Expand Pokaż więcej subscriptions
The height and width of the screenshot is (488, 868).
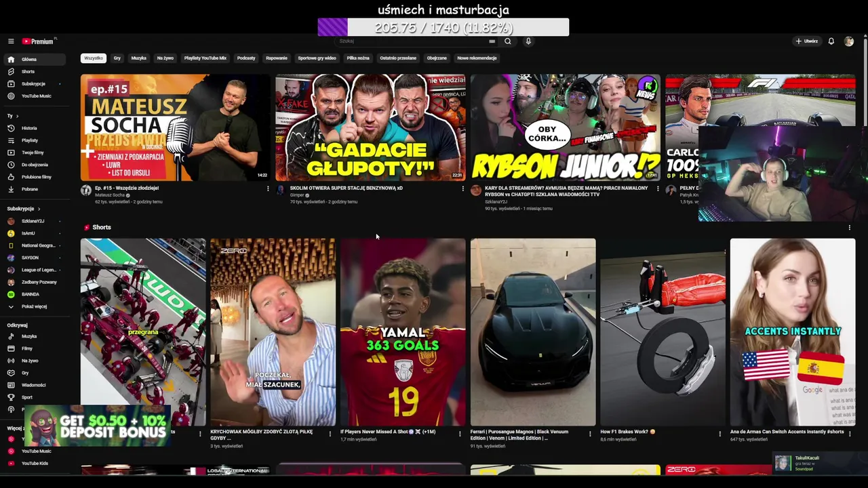[x=33, y=306]
